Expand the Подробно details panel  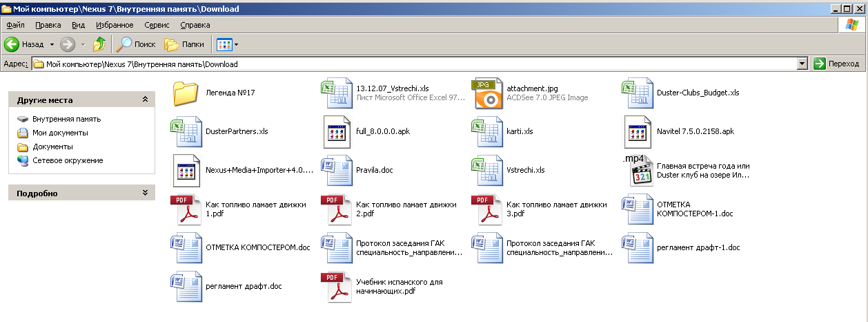[145, 193]
